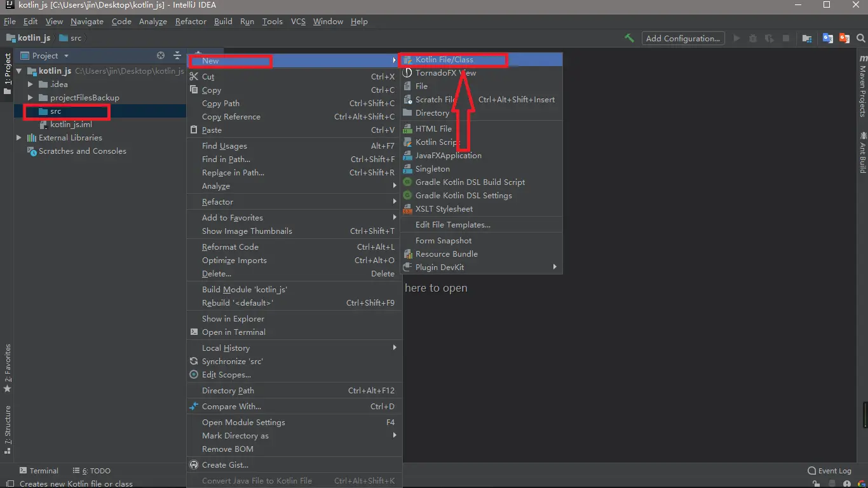This screenshot has width=868, height=488.
Task: Open the New submenu in context menu
Action: tap(294, 61)
